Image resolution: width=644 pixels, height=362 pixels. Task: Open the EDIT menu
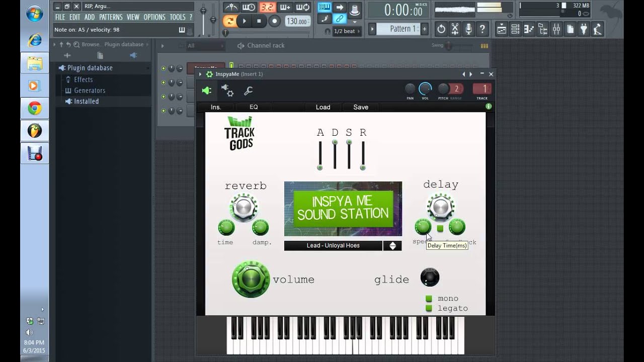pyautogui.click(x=74, y=17)
